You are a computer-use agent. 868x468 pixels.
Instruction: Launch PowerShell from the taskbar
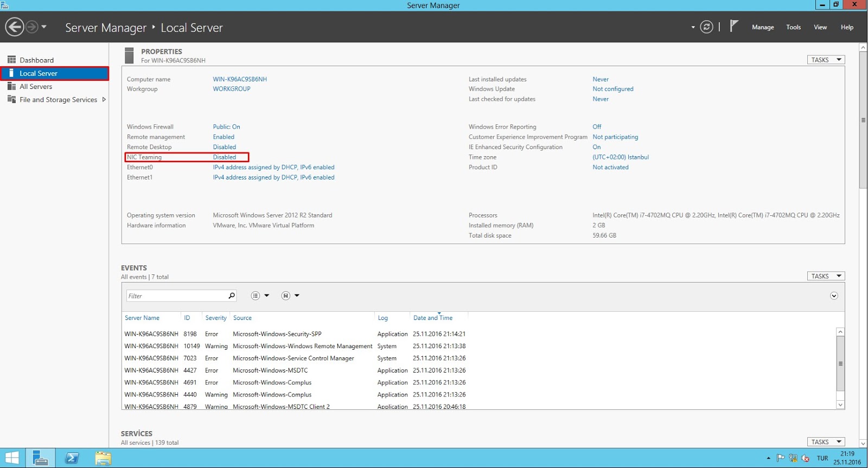72,458
